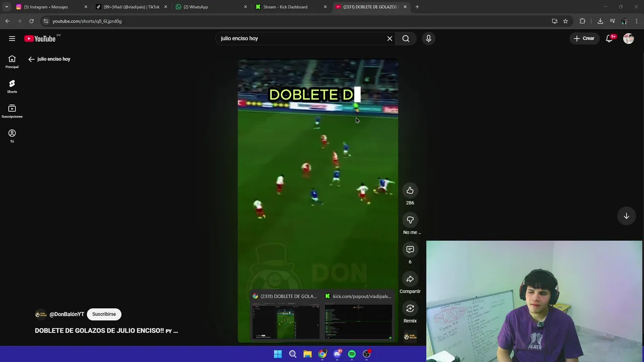Screen dimensions: 644x362
Task: Skip to the next short
Action: click(x=626, y=216)
